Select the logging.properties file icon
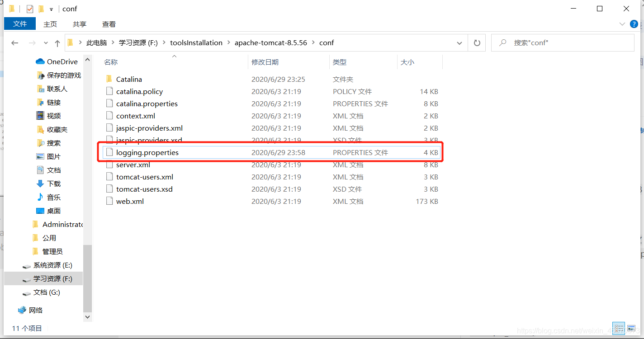The image size is (644, 339). pyautogui.click(x=109, y=152)
